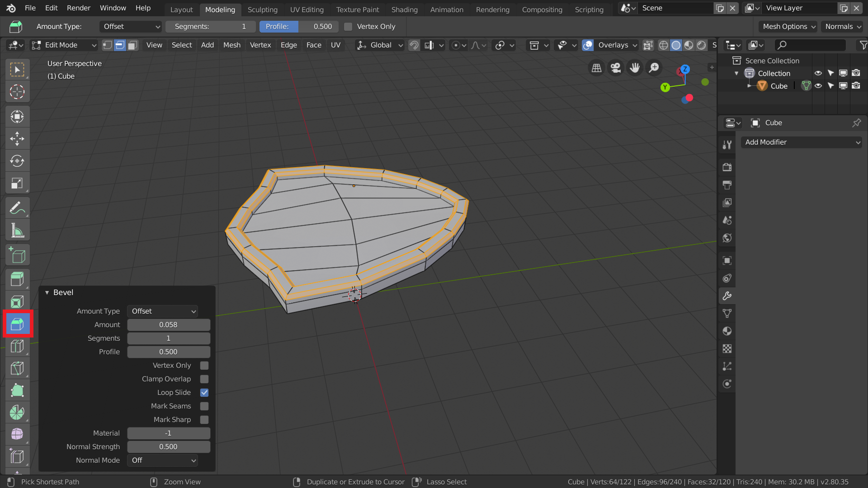This screenshot has width=868, height=488.
Task: Switch to Sculpting workspace tab
Action: pos(263,9)
